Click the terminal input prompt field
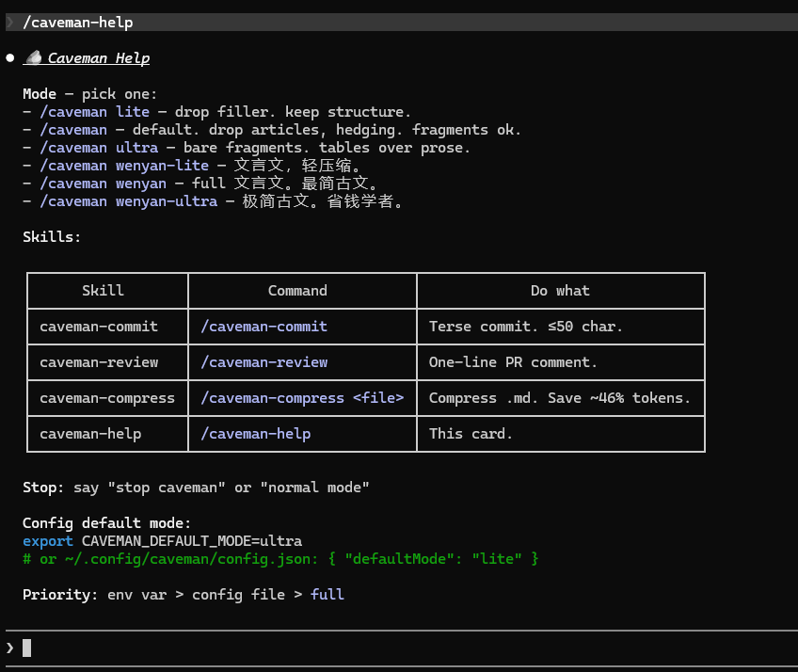 tap(402, 648)
